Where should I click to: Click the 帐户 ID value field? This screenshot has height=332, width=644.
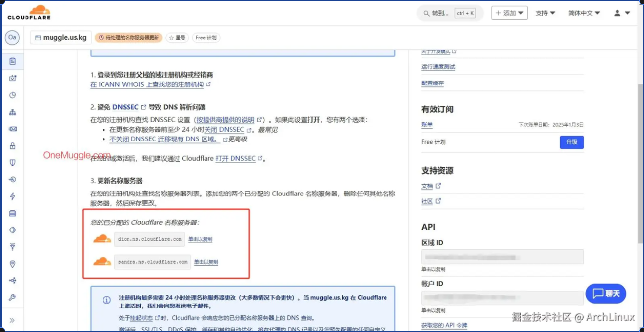coord(502,298)
